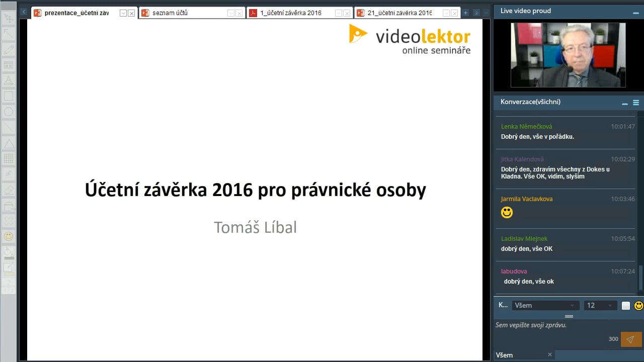Click the Konverzace(všichni) panel title
Viewport: 644px width, 362px height.
click(x=530, y=102)
